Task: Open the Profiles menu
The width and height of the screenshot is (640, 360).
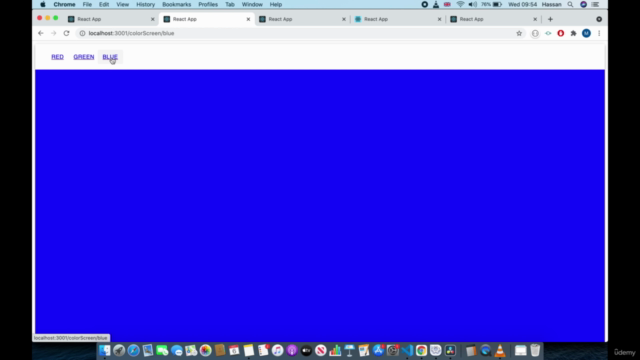Action: [x=208, y=4]
